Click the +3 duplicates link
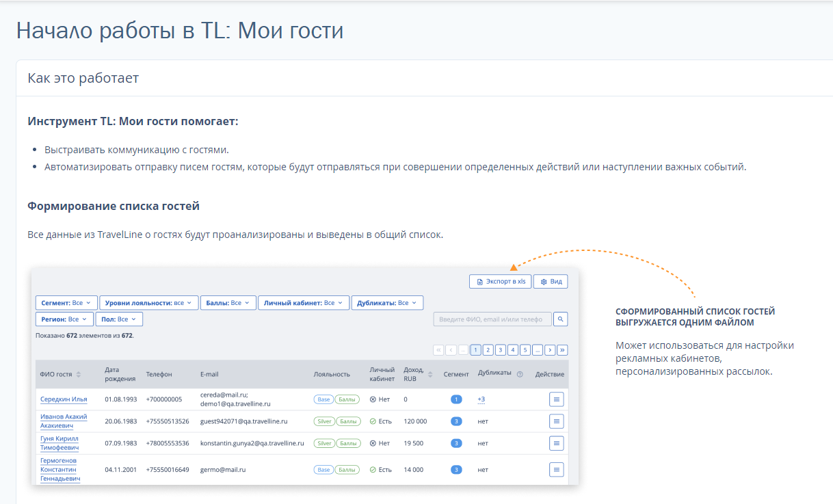The width and height of the screenshot is (833, 504). tap(481, 399)
